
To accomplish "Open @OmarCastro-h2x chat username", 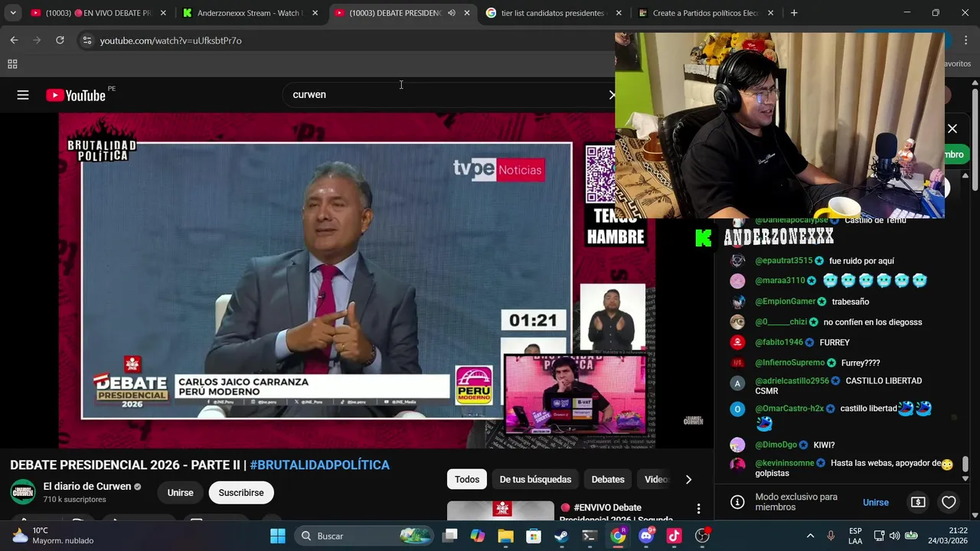I will pos(789,409).
